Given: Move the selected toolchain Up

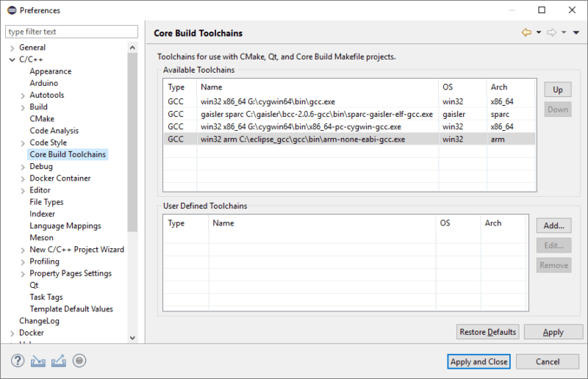Looking at the screenshot, I should tap(558, 90).
